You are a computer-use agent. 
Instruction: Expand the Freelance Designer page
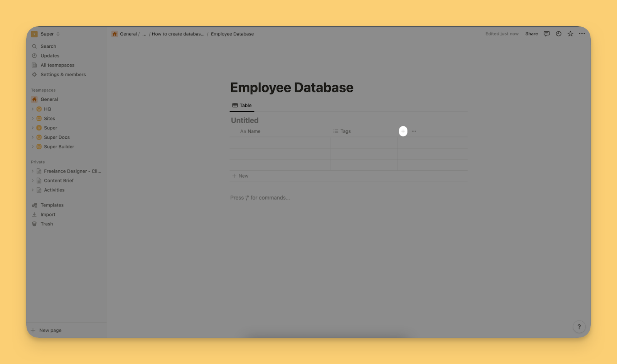tap(33, 171)
